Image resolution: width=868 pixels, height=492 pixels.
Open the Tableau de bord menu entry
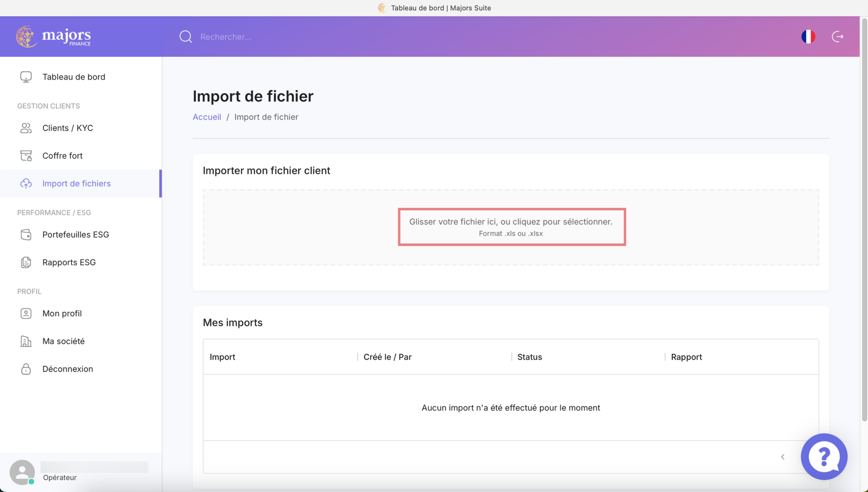[x=74, y=77]
